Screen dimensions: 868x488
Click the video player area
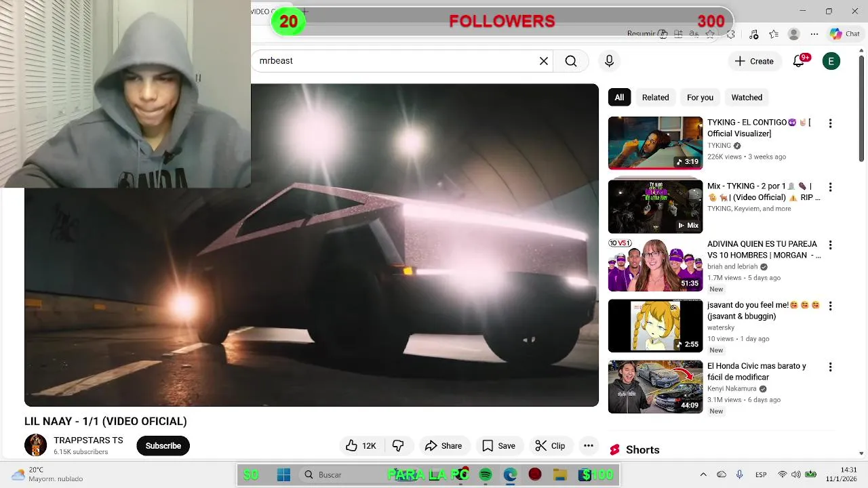pos(311,245)
